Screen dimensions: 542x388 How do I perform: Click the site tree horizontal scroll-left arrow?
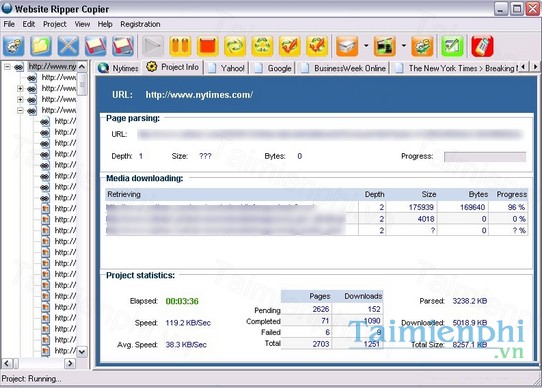tap(7, 363)
